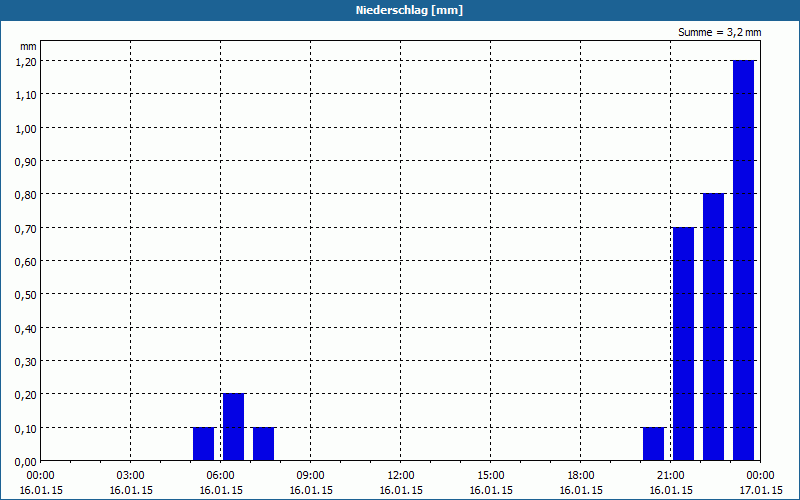
Task: Click the 1,20 y-axis value label
Action: (x=26, y=62)
